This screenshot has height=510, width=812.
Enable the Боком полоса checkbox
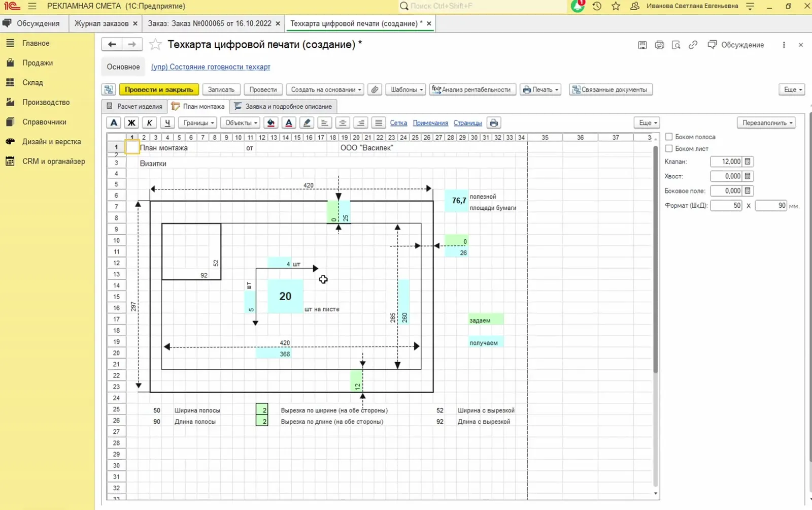pyautogui.click(x=669, y=137)
